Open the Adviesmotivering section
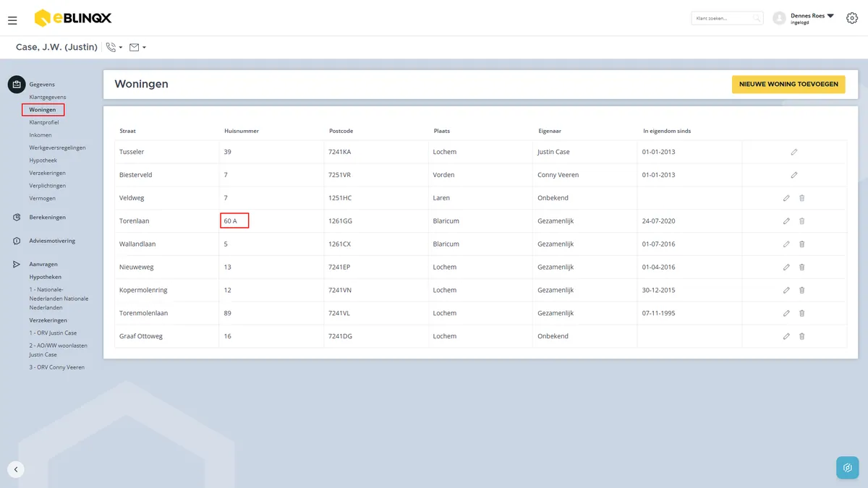 [x=52, y=241]
